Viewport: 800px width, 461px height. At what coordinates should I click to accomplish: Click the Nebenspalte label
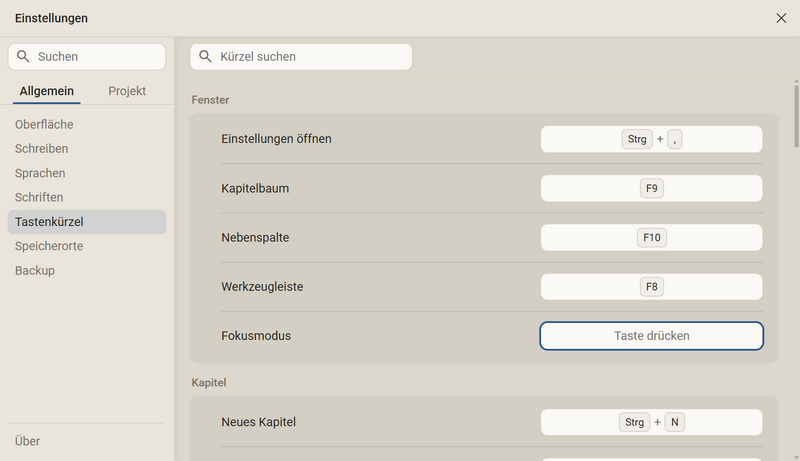click(x=255, y=238)
